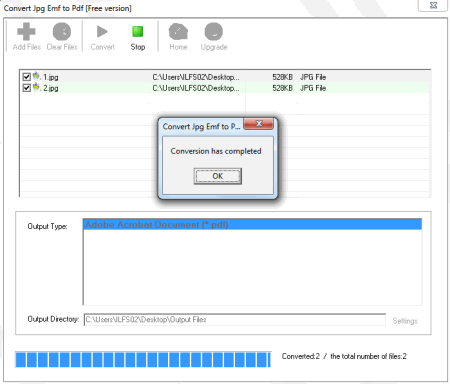Click the file icon next to 1.jpg
This screenshot has height=384, width=450.
pos(36,76)
